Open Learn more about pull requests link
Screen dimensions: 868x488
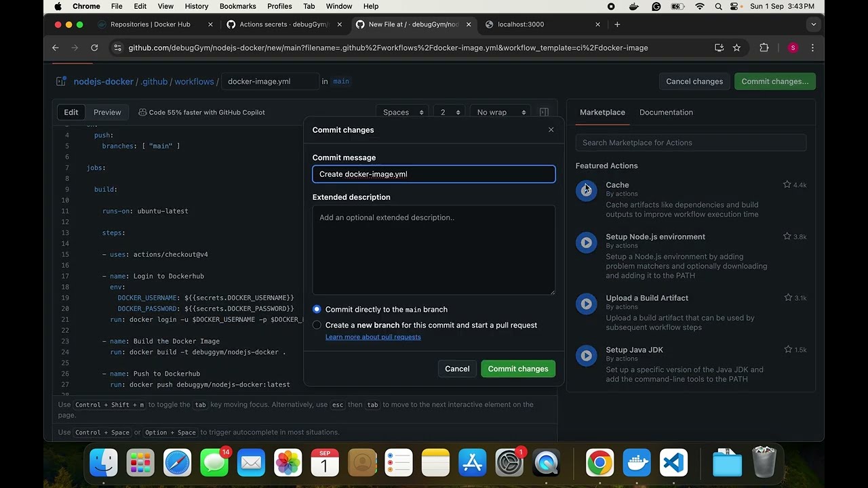[373, 337]
